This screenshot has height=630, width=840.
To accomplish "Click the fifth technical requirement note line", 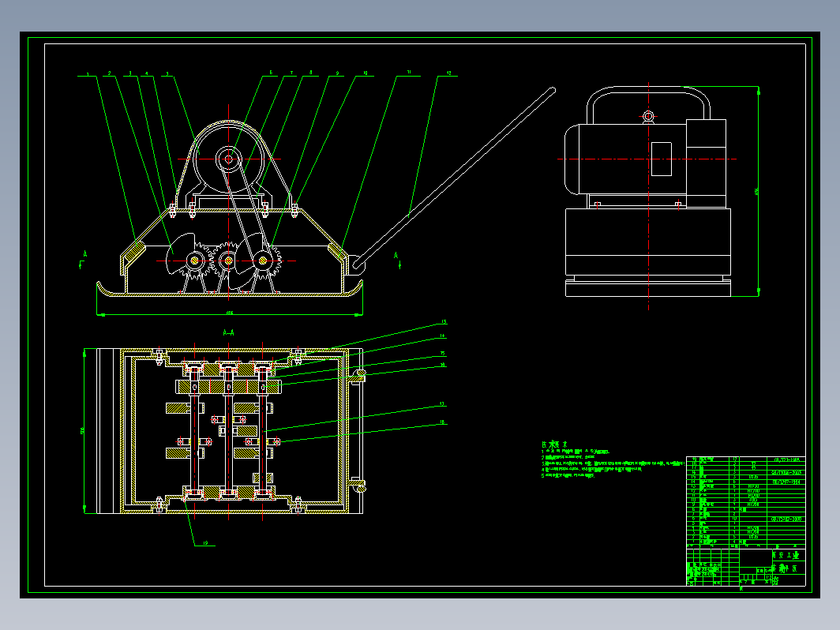I will 568,475.
